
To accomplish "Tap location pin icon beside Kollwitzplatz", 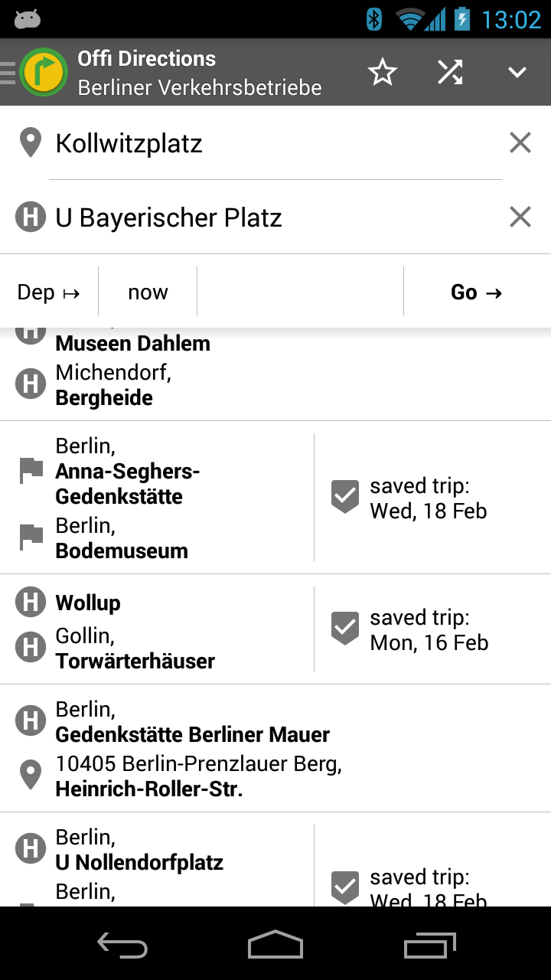I will pyautogui.click(x=30, y=143).
